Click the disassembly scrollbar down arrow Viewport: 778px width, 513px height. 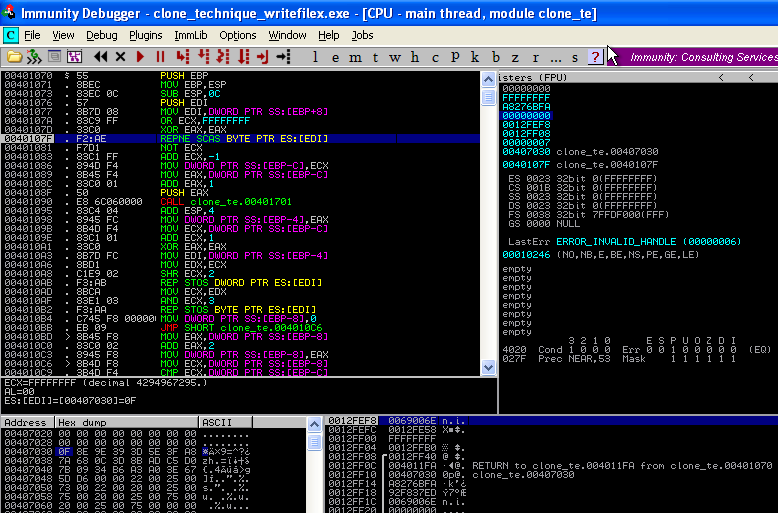tap(488, 368)
